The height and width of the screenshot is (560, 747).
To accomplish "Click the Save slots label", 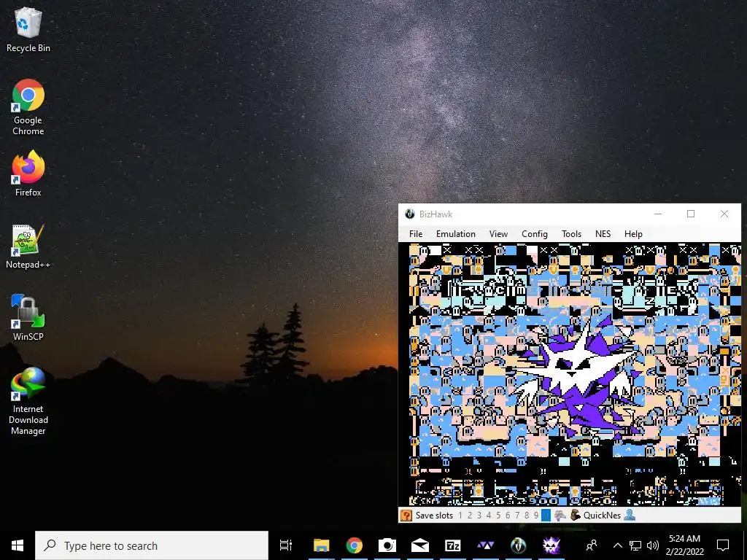I will (434, 516).
